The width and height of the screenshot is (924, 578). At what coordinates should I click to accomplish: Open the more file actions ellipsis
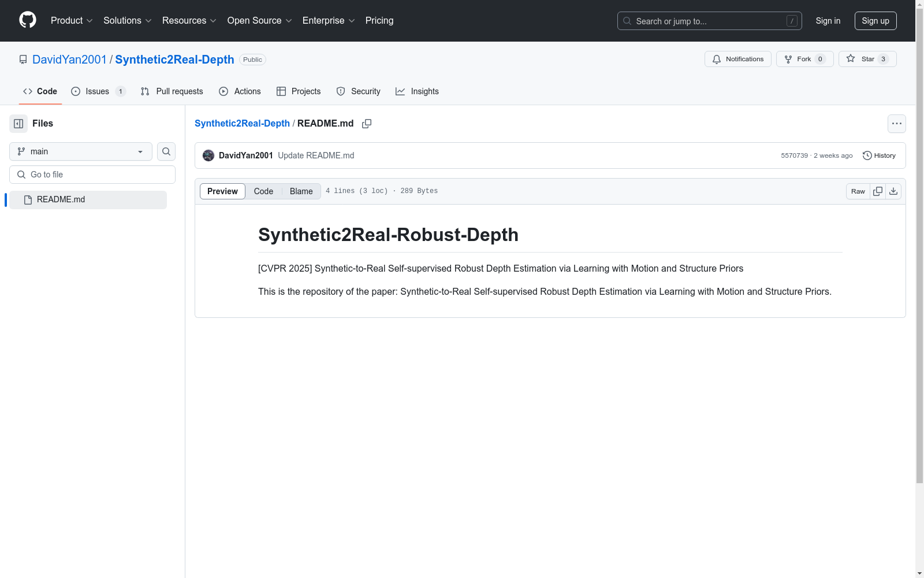tap(896, 124)
